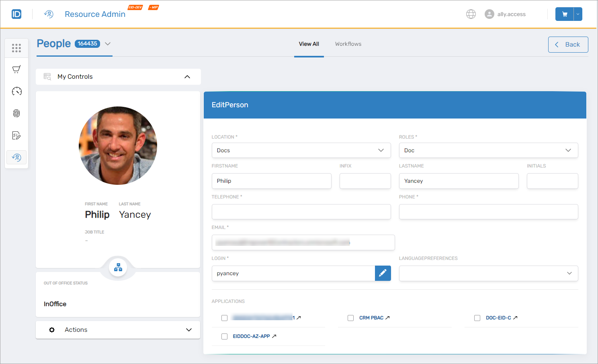Open the globe language icon in the header
Screen dimensions: 598x364
click(471, 14)
